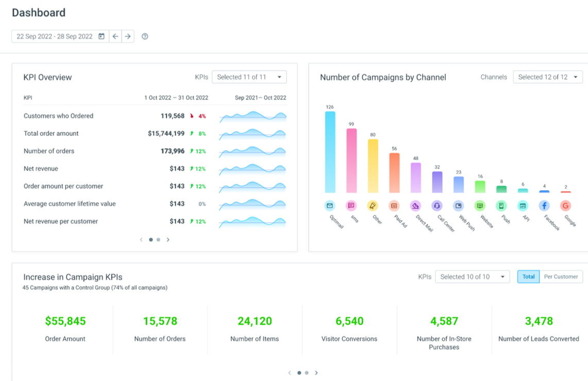Go to previous date range arrow

(x=115, y=37)
